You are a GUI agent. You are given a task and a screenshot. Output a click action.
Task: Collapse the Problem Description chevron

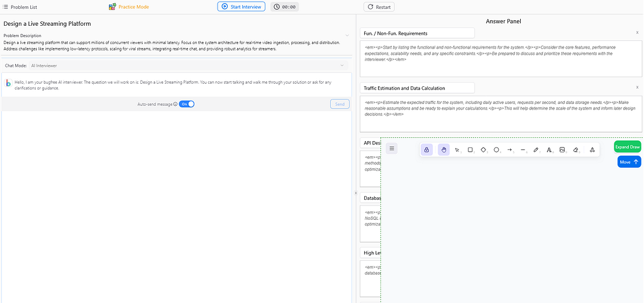347,36
